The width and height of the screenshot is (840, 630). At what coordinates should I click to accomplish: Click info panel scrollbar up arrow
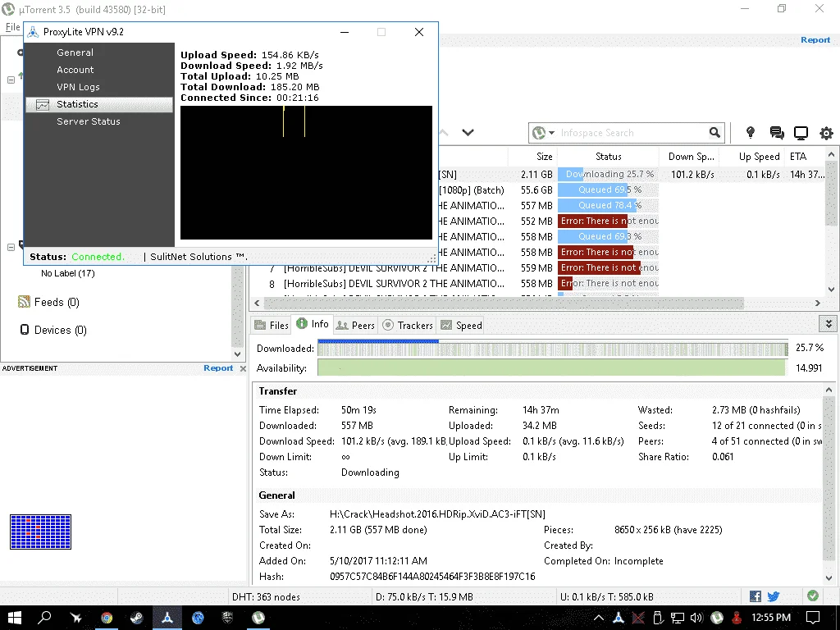click(x=829, y=390)
